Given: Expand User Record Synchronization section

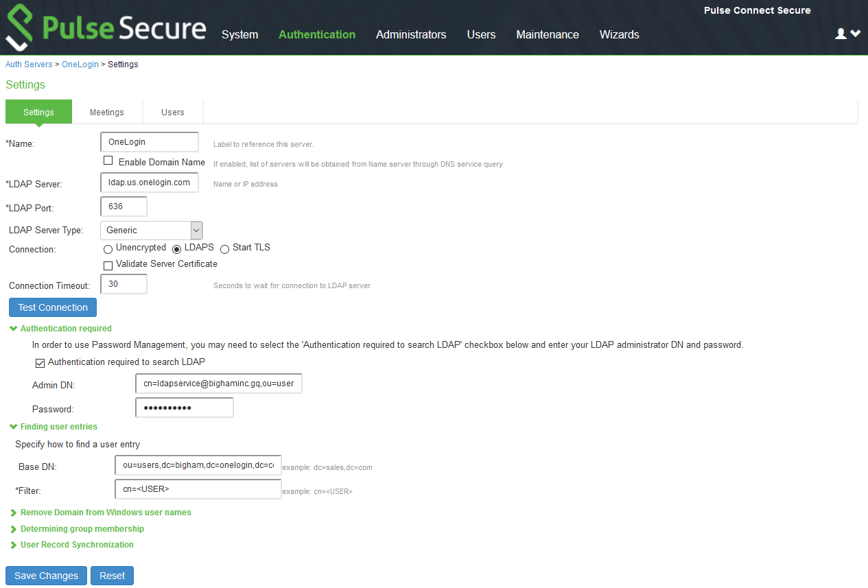Looking at the screenshot, I should click(71, 545).
